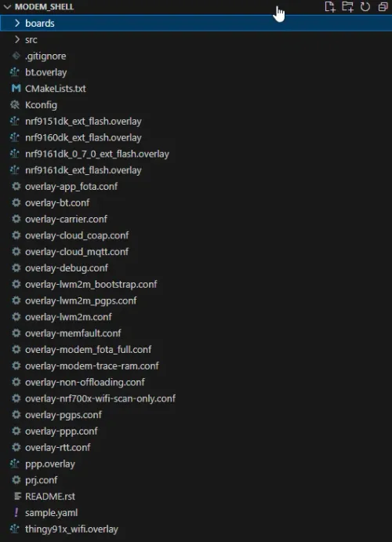
Task: Expand the src folder chevron
Action: tap(17, 39)
